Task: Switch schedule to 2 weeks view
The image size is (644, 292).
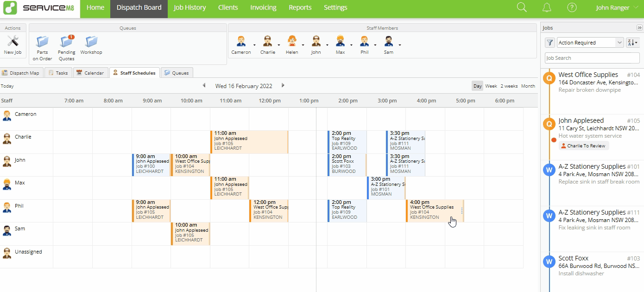Action: click(509, 86)
